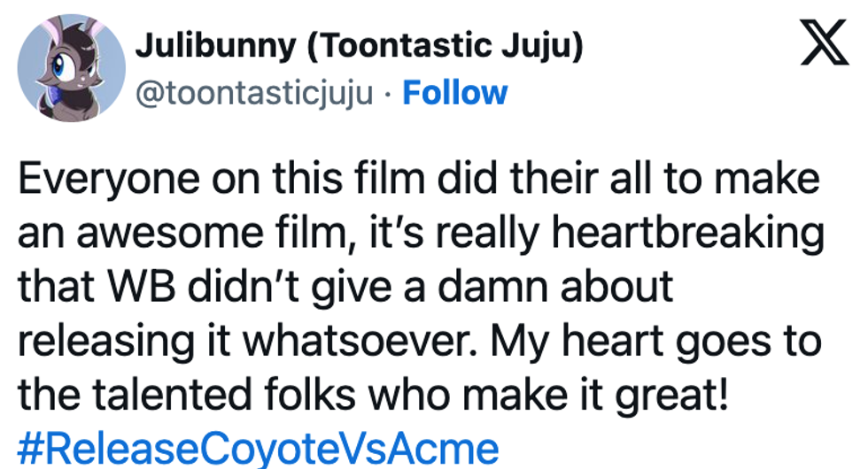Open the #ReleaseCoyoteVsAcme hashtag
Image resolution: width=868 pixels, height=469 pixels.
[x=258, y=445]
